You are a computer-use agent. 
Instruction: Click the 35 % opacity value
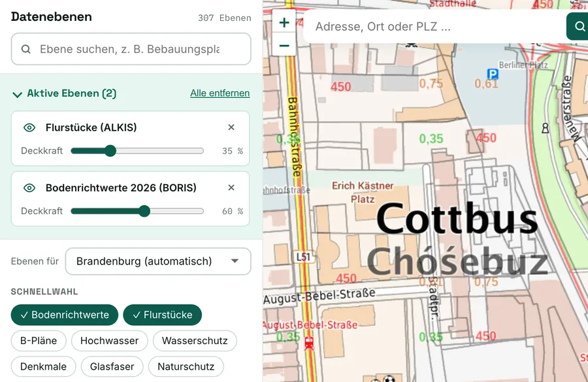tap(233, 151)
